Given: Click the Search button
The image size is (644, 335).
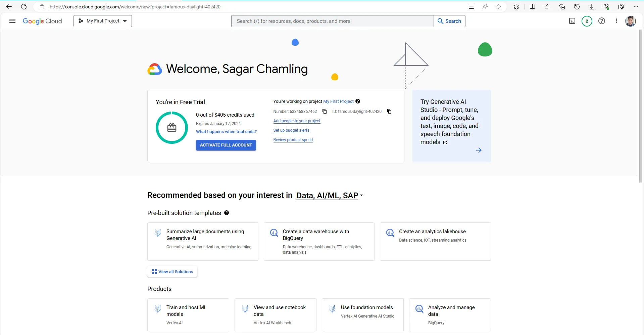Looking at the screenshot, I should 449,21.
